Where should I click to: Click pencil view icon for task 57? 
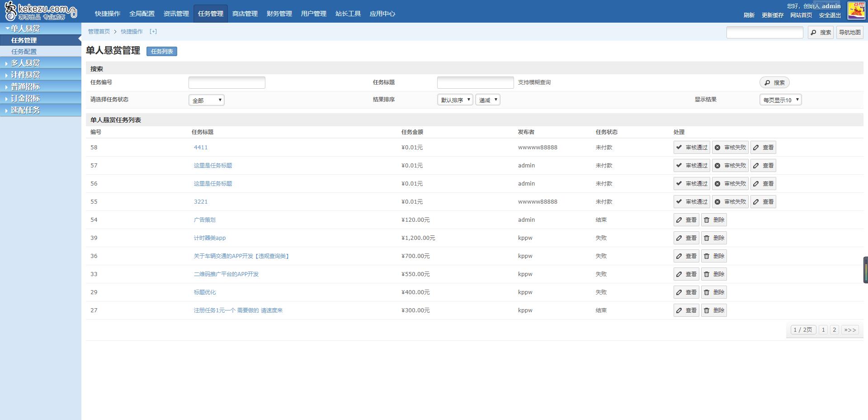(756, 166)
